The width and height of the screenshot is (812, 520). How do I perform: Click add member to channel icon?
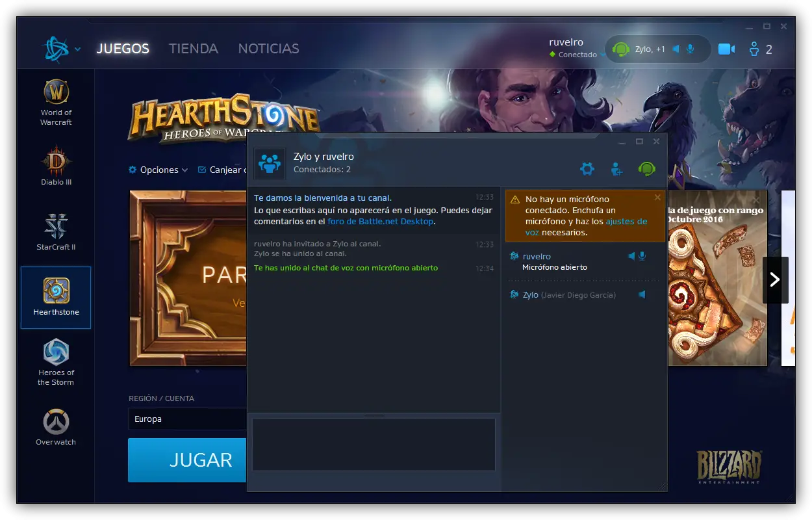[x=616, y=169]
